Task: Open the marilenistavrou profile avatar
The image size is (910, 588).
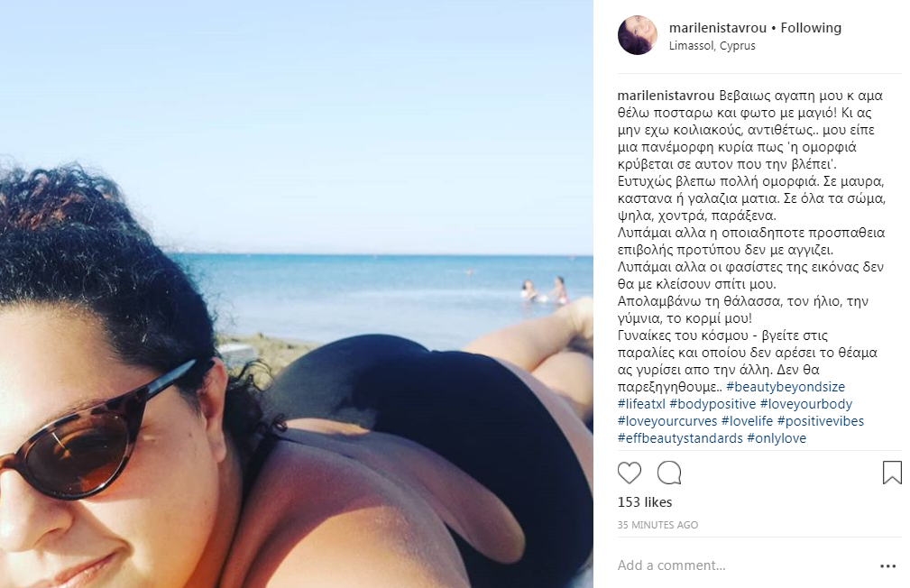Action: click(638, 35)
